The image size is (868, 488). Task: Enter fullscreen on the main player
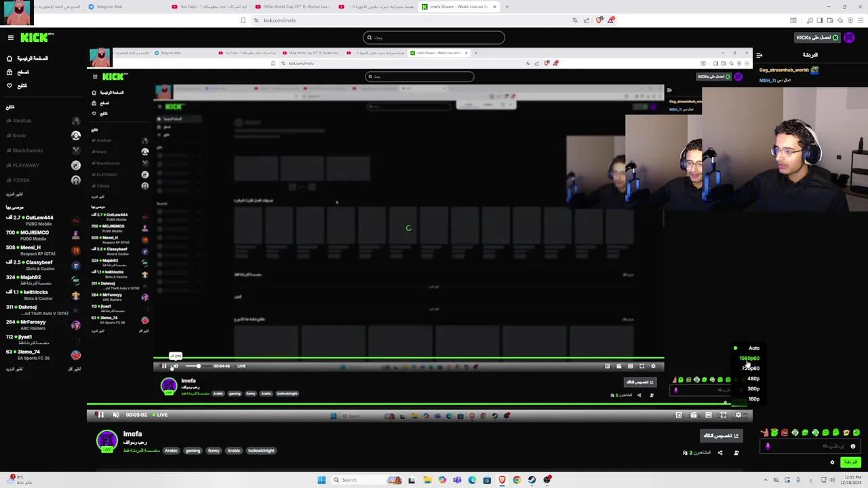724,415
